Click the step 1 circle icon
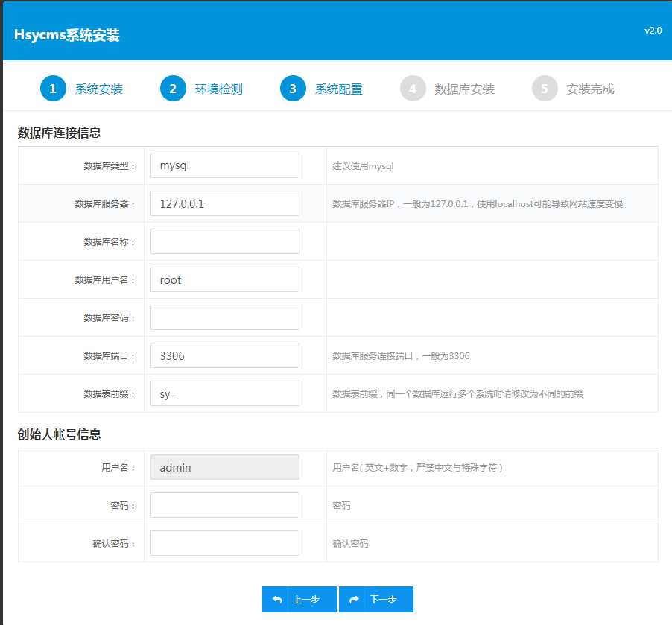The height and width of the screenshot is (625, 672). tap(53, 89)
